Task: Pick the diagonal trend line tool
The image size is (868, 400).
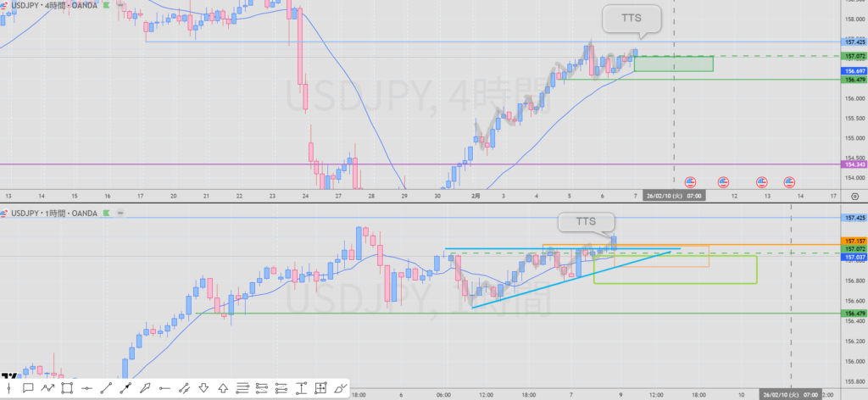Action: [x=106, y=388]
